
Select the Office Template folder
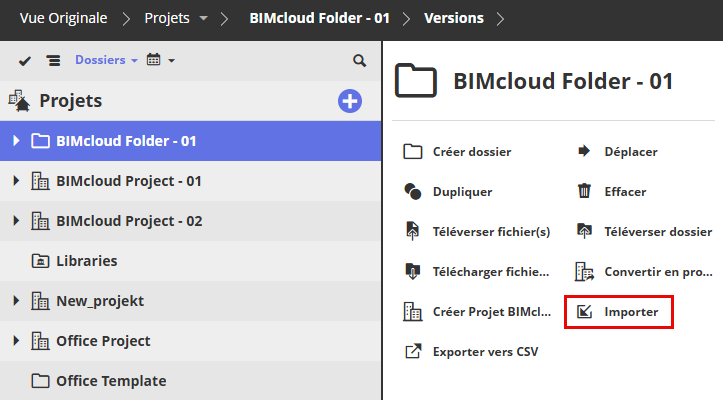110,381
